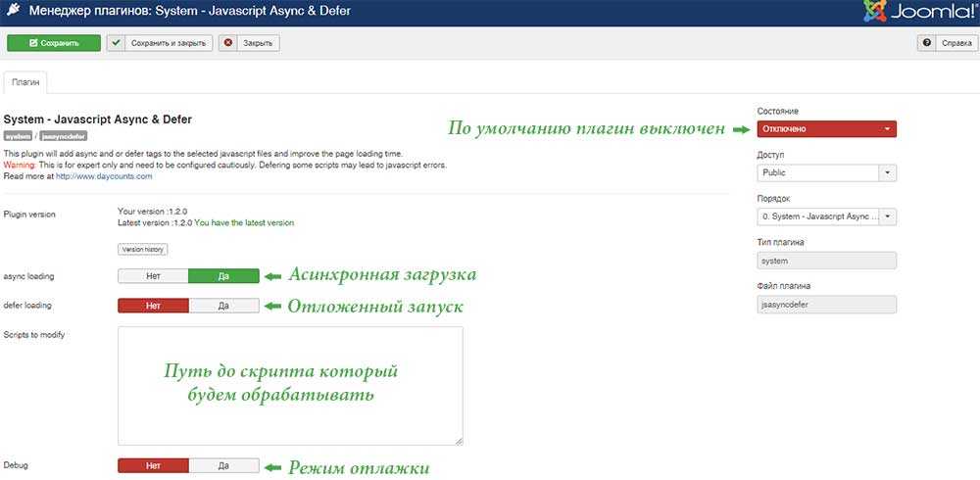Click the green checkmark icon on Save & Close

pos(117,43)
